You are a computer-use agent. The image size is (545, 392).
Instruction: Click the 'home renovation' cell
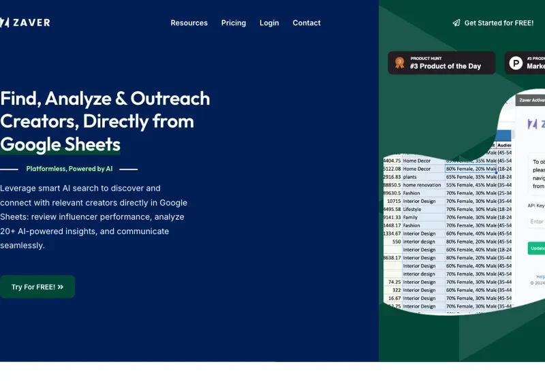[x=423, y=185]
